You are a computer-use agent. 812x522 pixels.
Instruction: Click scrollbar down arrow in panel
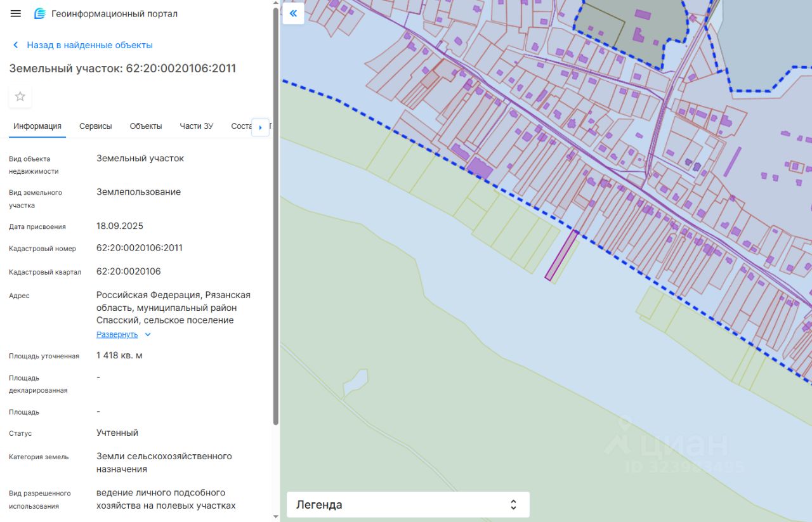[275, 517]
